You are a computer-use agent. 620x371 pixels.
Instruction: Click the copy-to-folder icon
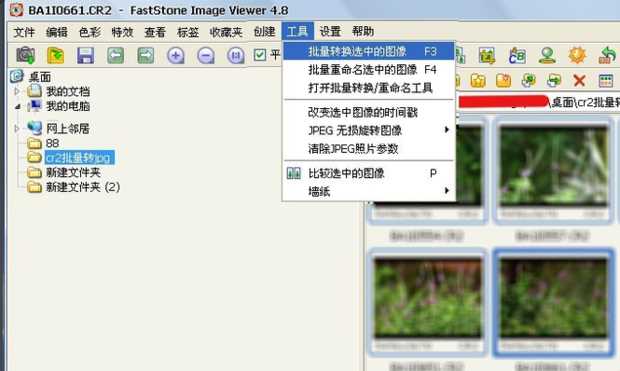click(529, 81)
